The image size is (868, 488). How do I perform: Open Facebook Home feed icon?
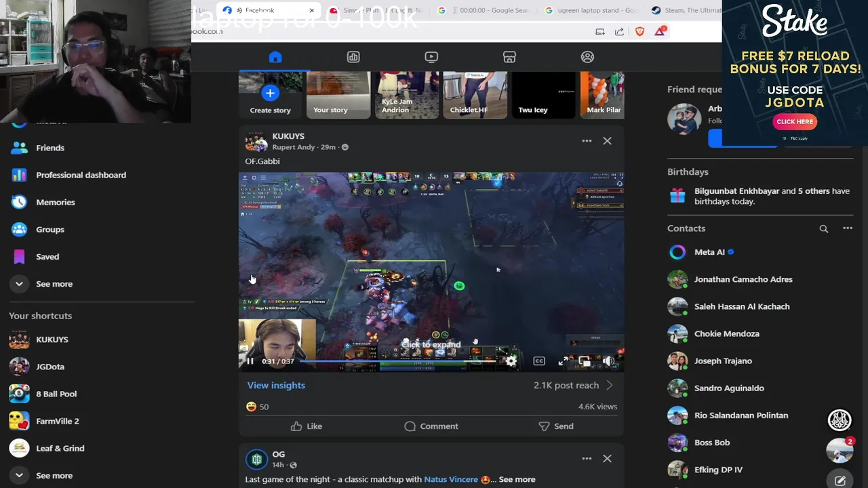(x=275, y=57)
